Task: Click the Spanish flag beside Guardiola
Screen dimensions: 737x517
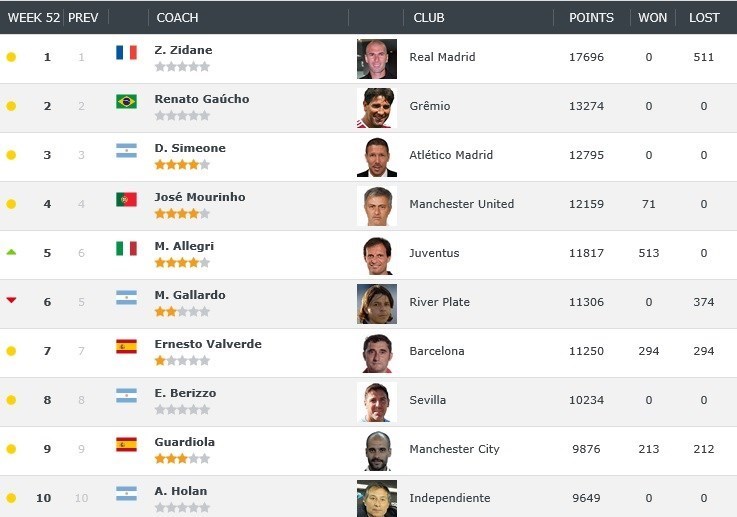Action: (x=126, y=444)
